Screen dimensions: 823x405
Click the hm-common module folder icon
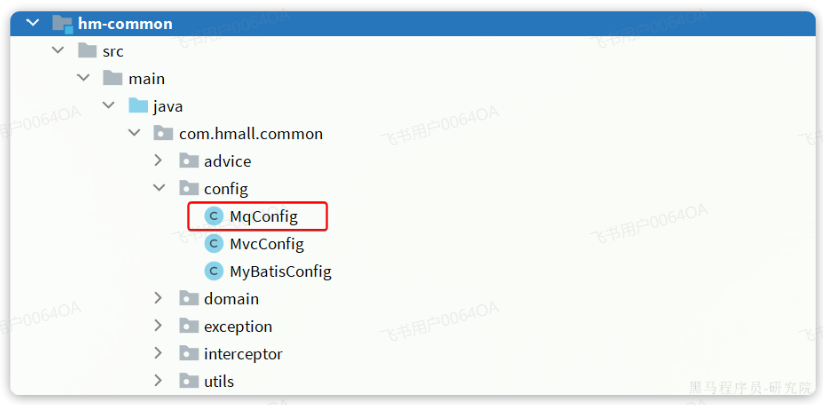pyautogui.click(x=61, y=23)
